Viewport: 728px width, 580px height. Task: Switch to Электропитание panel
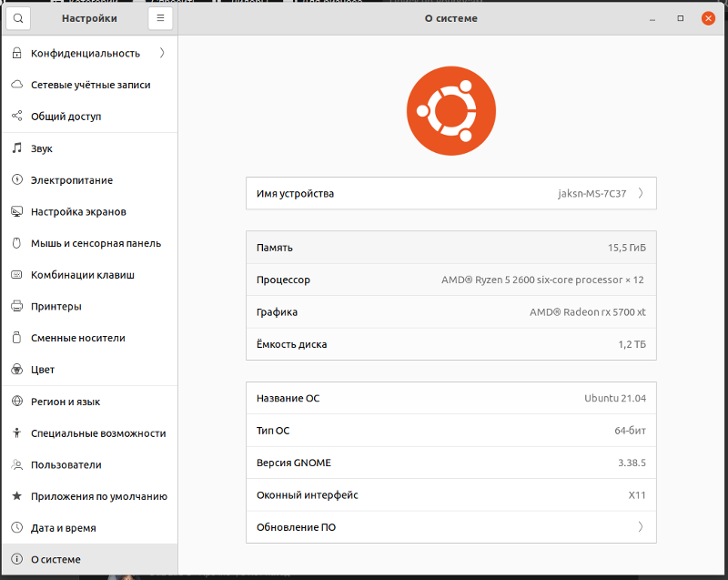pos(89,179)
